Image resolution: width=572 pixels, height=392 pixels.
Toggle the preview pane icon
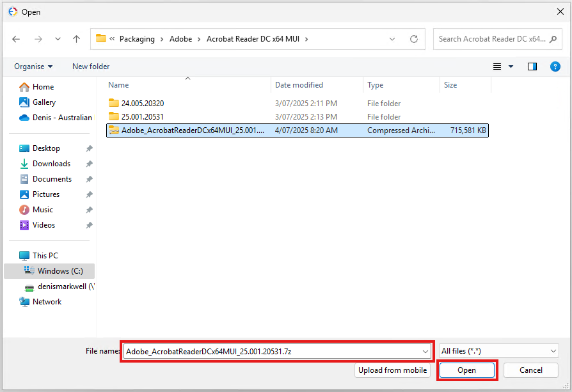tap(532, 67)
